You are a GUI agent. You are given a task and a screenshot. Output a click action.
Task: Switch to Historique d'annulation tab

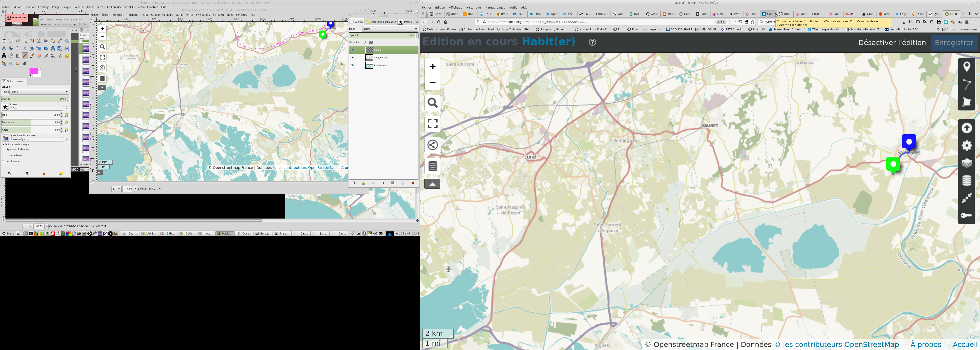click(380, 22)
